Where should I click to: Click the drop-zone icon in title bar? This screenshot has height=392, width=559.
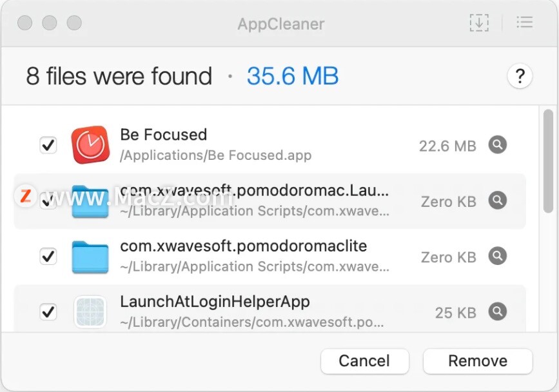pos(478,23)
